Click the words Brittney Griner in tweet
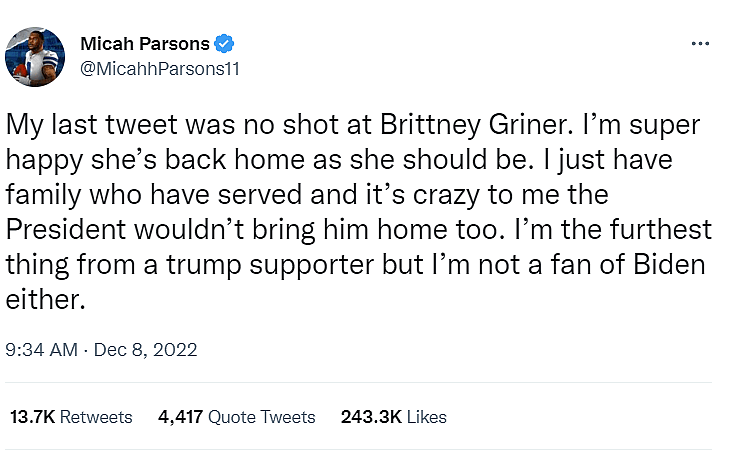The image size is (729, 456). pyautogui.click(x=455, y=125)
